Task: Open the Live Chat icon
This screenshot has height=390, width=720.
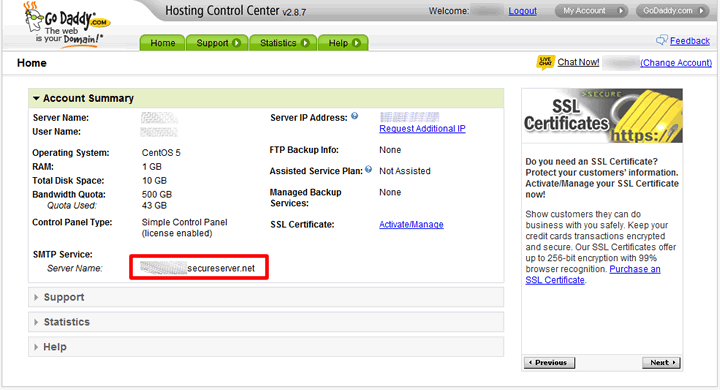Action: point(546,62)
